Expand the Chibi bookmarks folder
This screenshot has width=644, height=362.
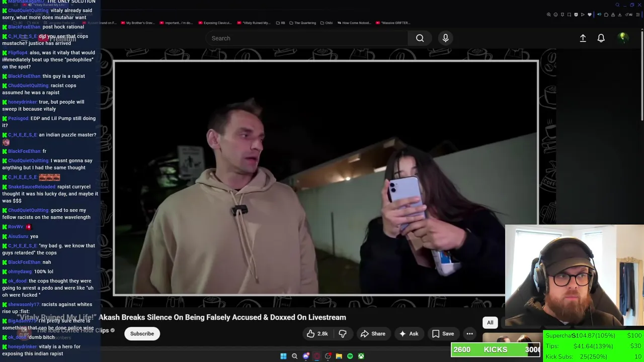pyautogui.click(x=327, y=23)
